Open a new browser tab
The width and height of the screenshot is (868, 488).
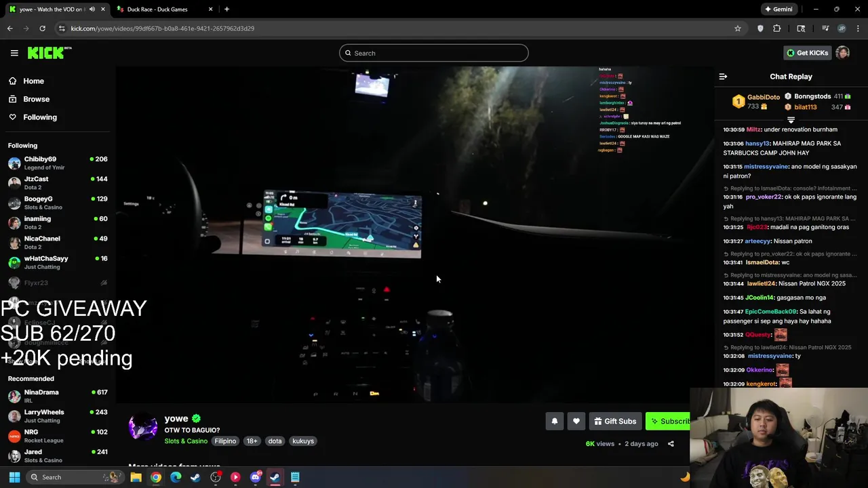pyautogui.click(x=226, y=9)
